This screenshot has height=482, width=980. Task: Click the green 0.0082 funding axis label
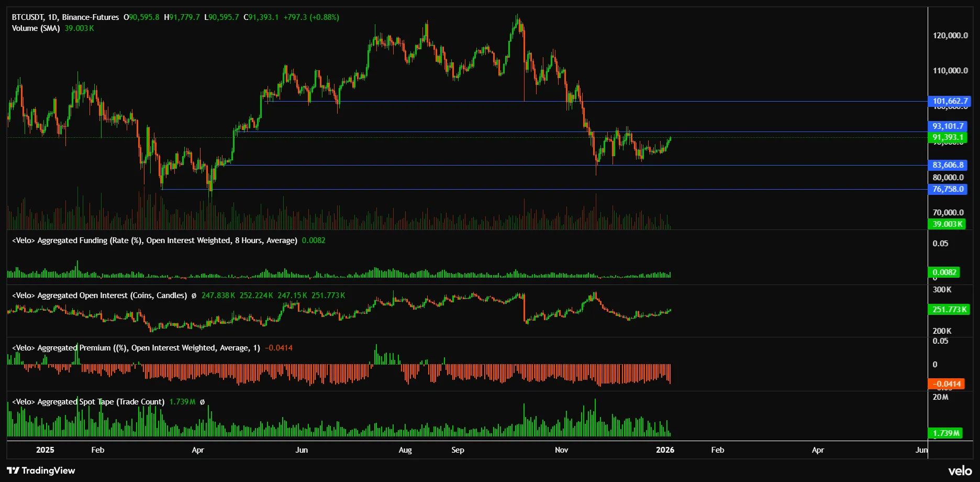944,272
